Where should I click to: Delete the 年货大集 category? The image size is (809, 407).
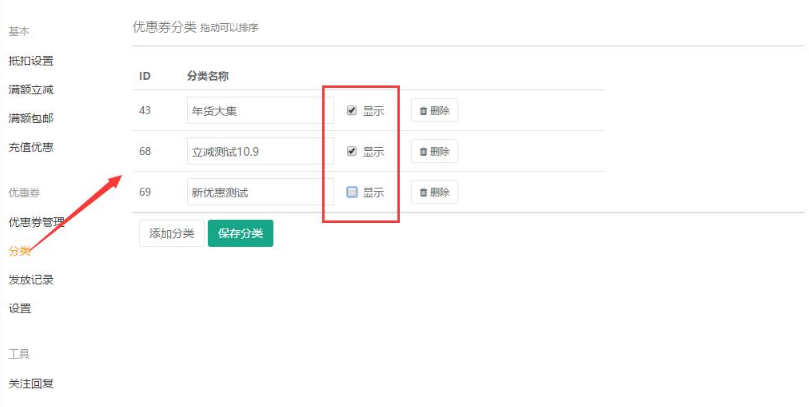pos(434,110)
